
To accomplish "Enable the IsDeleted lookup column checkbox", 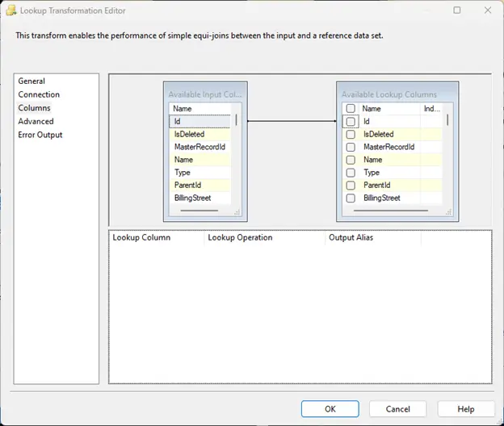I will click(x=351, y=134).
